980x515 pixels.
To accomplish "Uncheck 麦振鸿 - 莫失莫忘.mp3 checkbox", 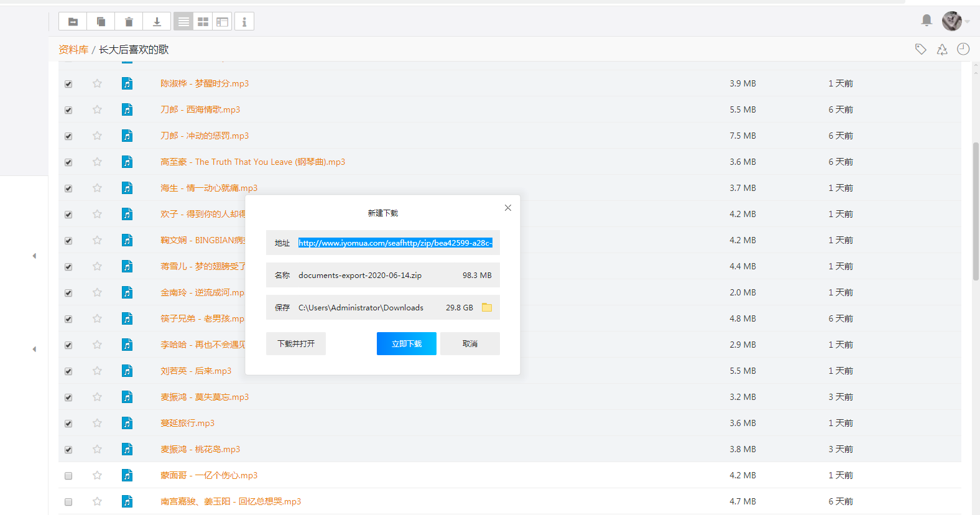I will coord(68,397).
